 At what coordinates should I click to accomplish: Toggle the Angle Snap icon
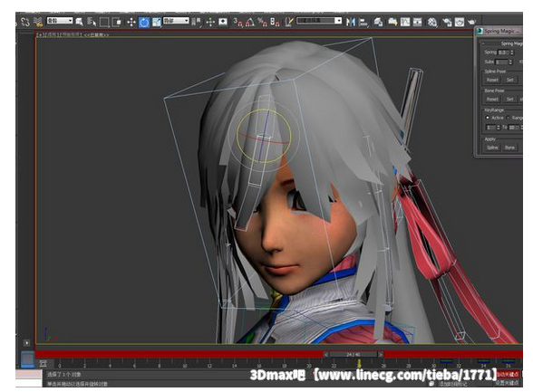[x=250, y=23]
